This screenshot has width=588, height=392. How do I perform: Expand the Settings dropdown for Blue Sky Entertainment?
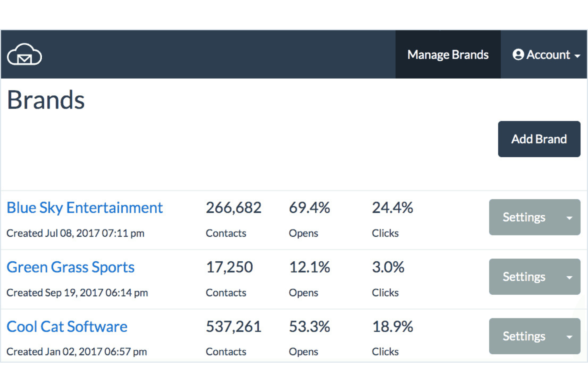[x=570, y=217]
